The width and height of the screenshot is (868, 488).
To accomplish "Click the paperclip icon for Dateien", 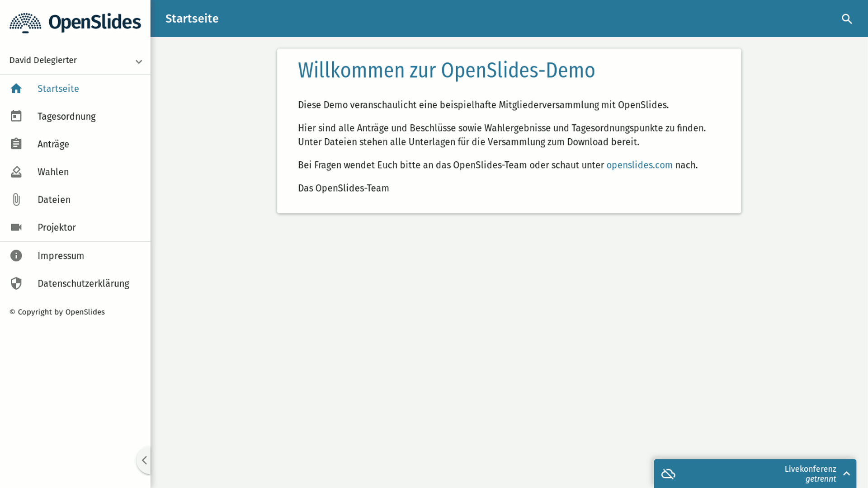I will pyautogui.click(x=16, y=200).
